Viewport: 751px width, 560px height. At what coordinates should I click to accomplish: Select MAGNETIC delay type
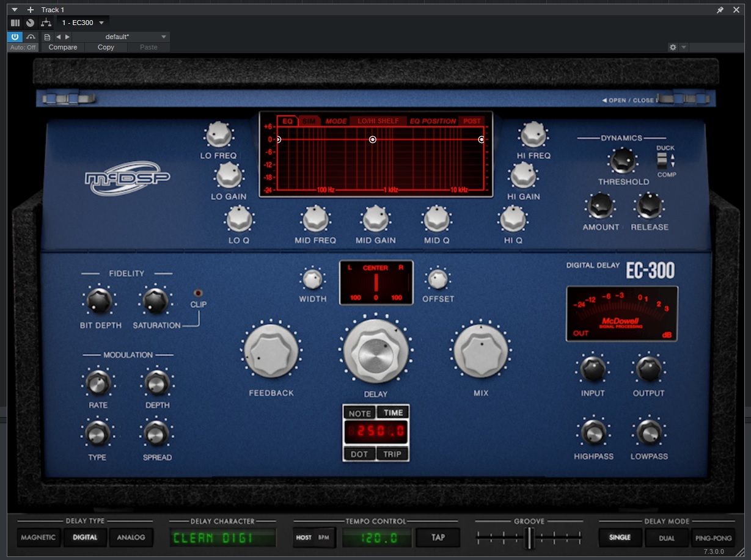pos(38,537)
